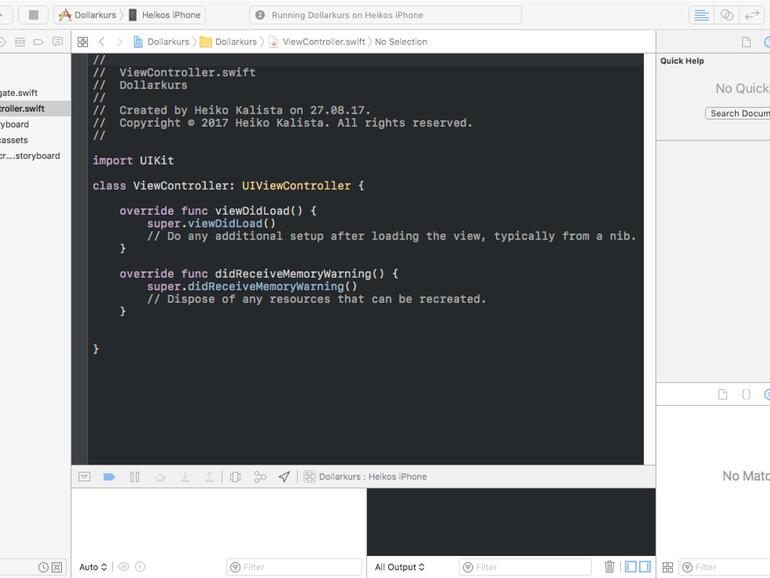The image size is (770, 578).
Task: Open the breakpoint navigator tab
Action: click(x=38, y=42)
